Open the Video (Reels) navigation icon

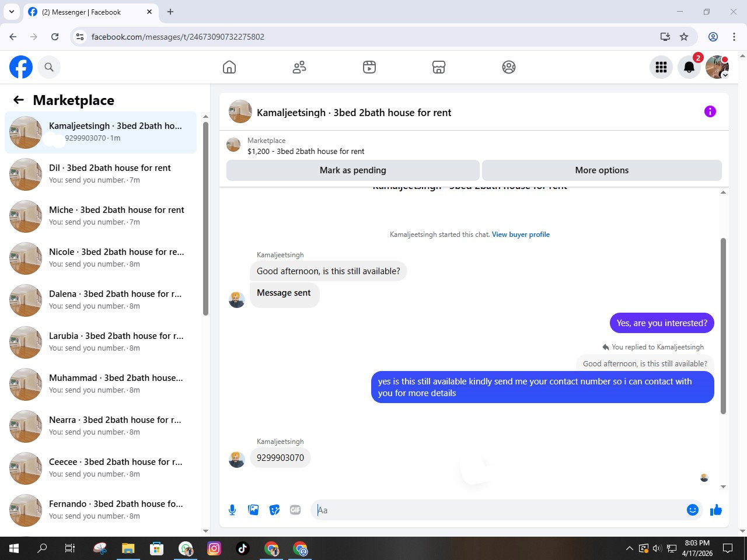369,67
